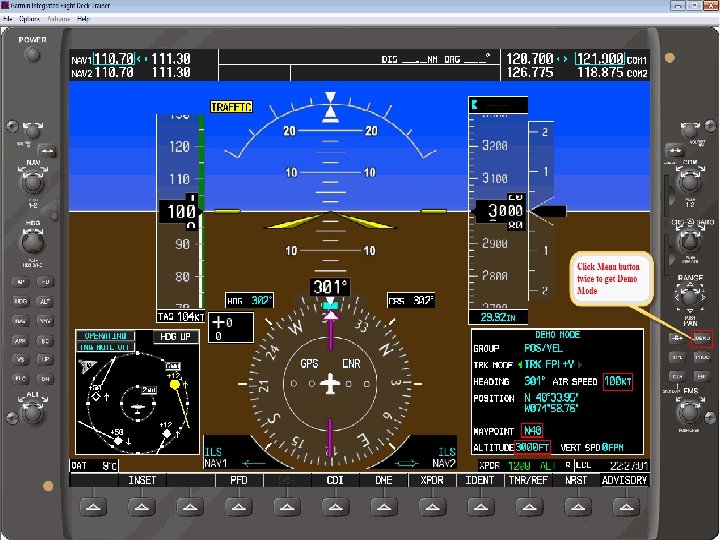Click the RANGE joystick knob

690,298
